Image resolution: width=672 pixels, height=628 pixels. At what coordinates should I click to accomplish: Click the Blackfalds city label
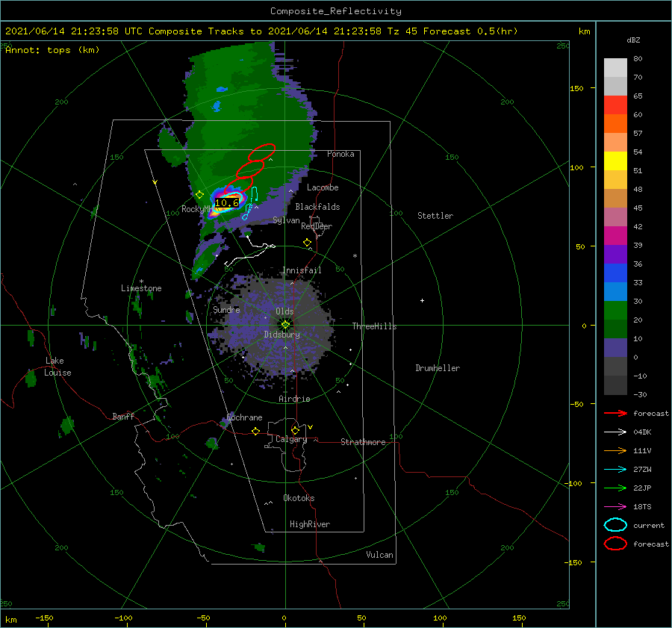click(317, 207)
